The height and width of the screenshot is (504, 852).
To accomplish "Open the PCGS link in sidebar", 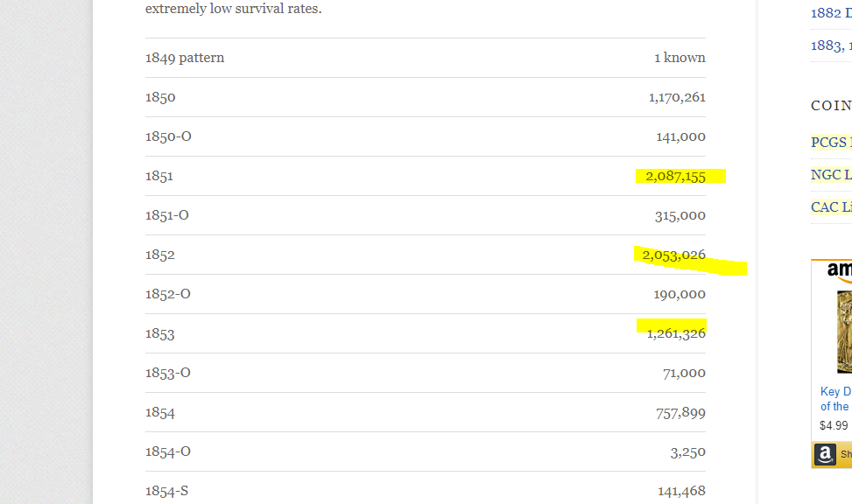I will click(831, 143).
